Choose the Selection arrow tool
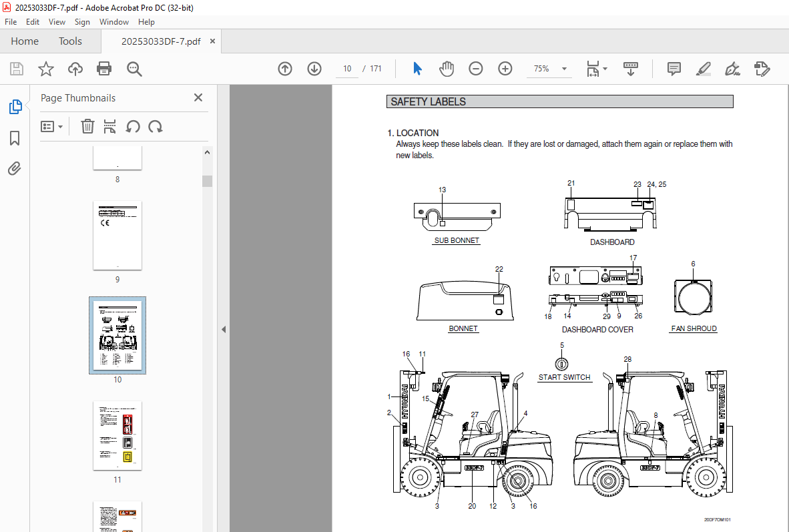The width and height of the screenshot is (789, 532). point(417,69)
